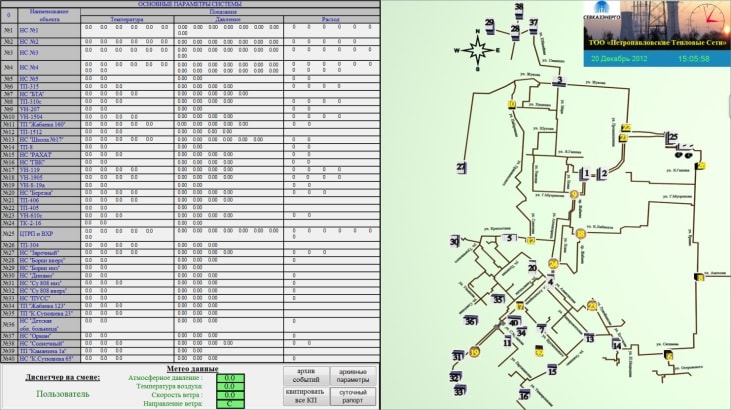Open the "суточный рапорт" daily report
This screenshot has width=731, height=410.
click(x=351, y=395)
